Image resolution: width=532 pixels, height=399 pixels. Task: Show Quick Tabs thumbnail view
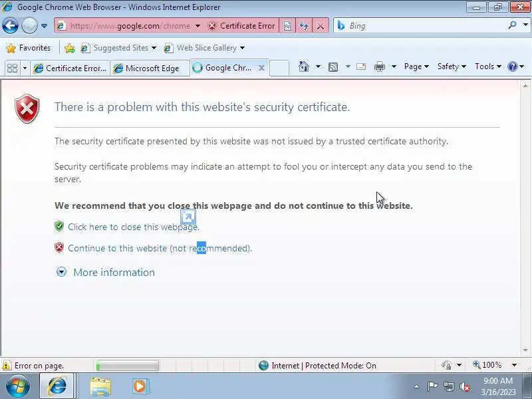click(13, 68)
